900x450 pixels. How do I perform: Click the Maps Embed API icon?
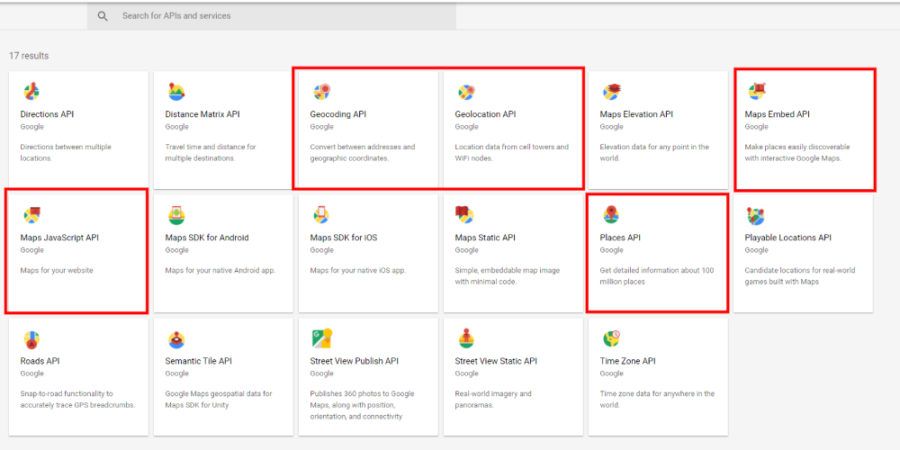tap(757, 91)
